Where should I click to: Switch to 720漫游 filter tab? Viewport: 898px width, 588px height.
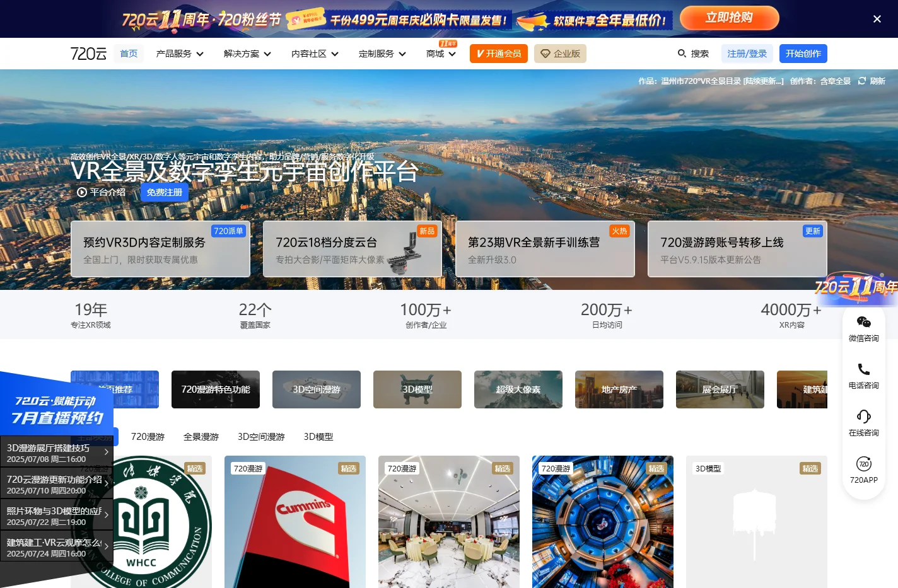(x=148, y=437)
